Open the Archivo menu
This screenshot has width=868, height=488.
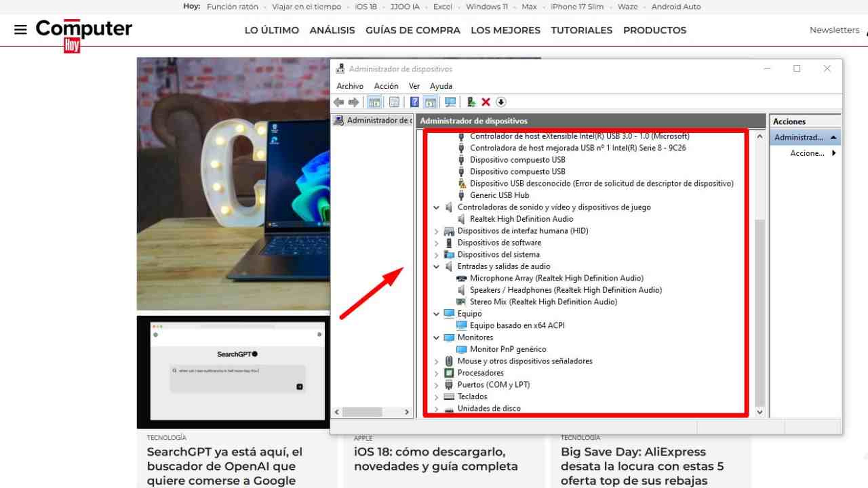point(350,86)
